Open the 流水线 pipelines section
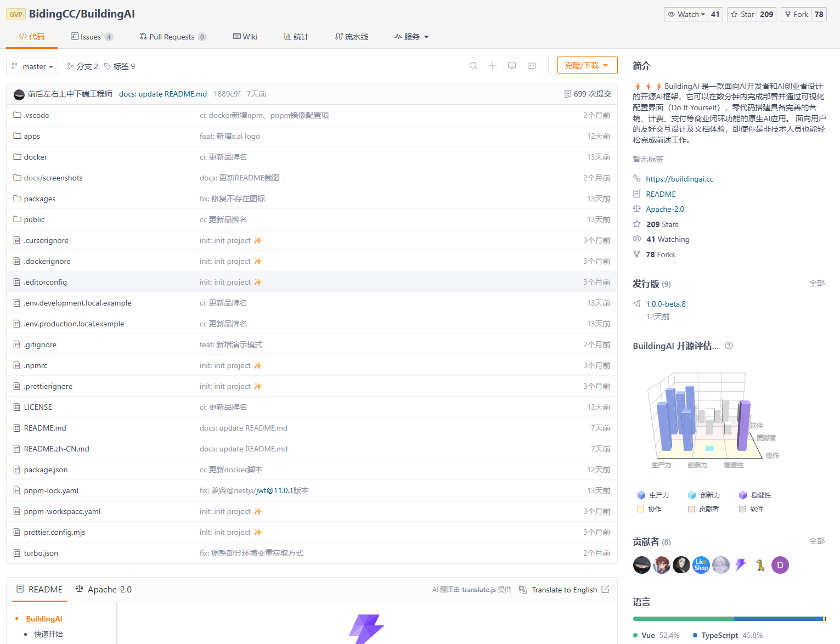 point(351,36)
